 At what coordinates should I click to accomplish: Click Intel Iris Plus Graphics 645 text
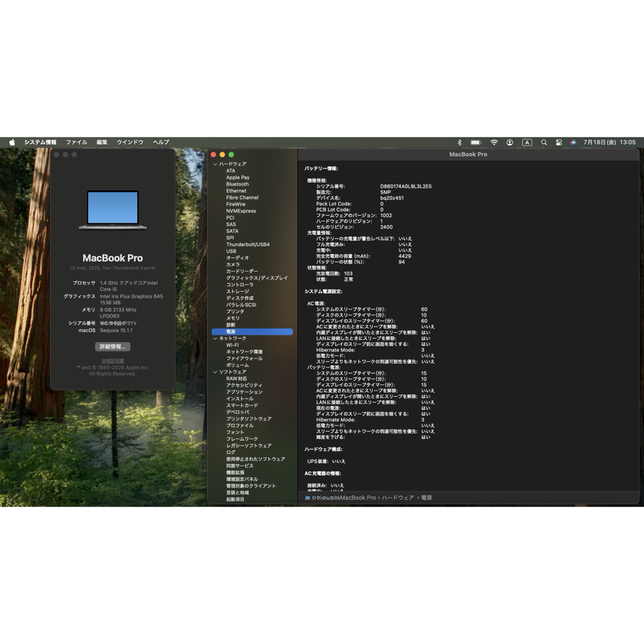[131, 296]
